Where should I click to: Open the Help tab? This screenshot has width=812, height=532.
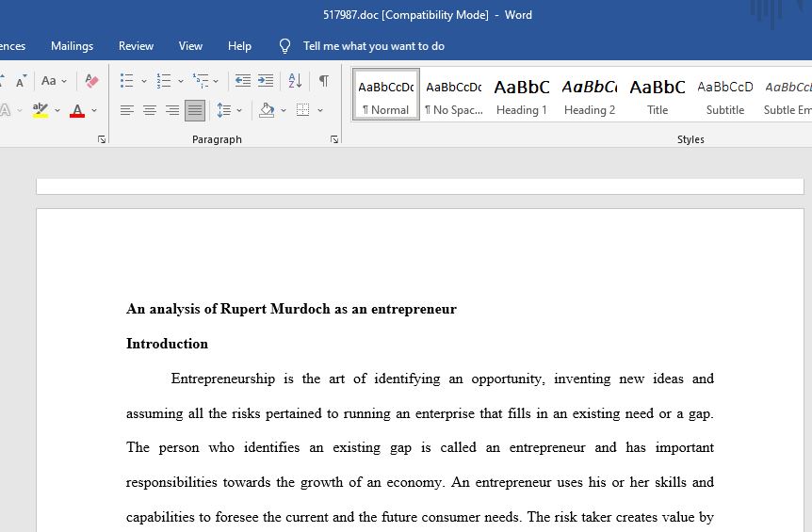(239, 46)
